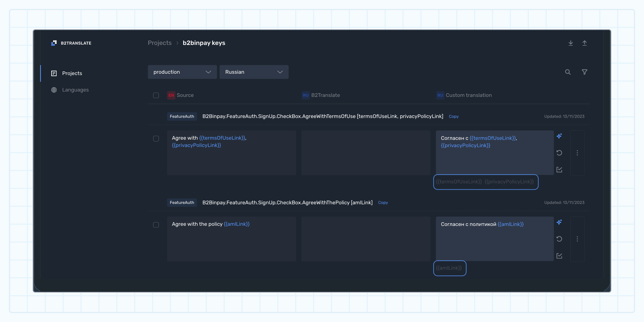Open three-dot menu for AgreeWithTermsOfUse row
The width and height of the screenshot is (644, 322).
pos(577,153)
